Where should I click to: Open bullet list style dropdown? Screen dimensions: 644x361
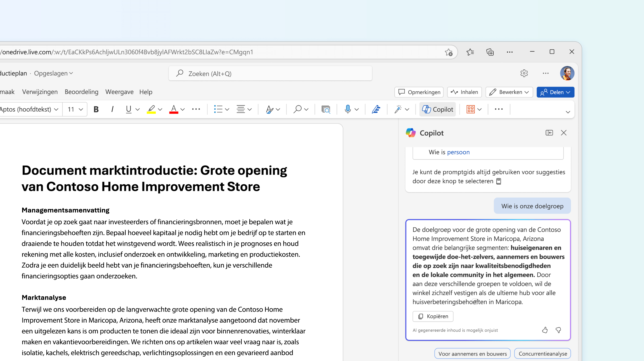[x=227, y=109]
